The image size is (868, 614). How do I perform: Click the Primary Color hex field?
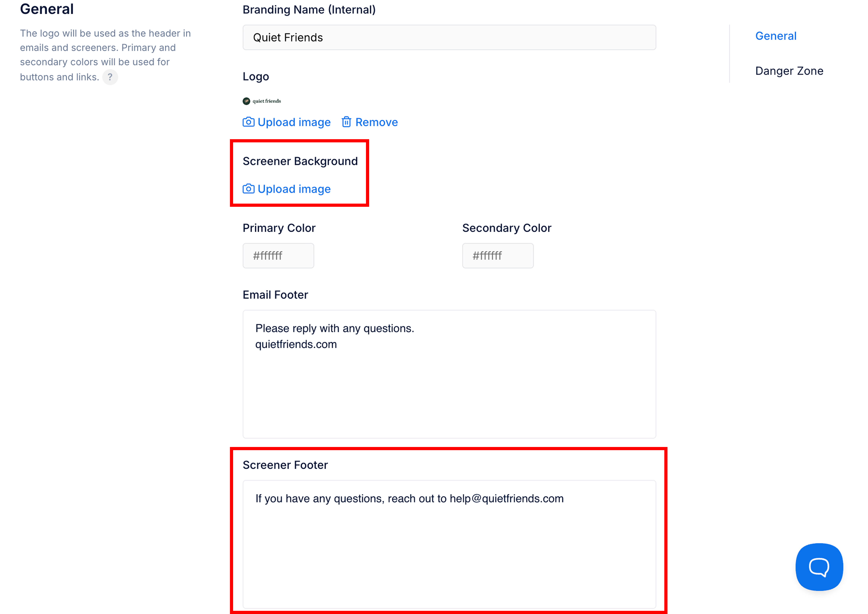[x=278, y=256]
